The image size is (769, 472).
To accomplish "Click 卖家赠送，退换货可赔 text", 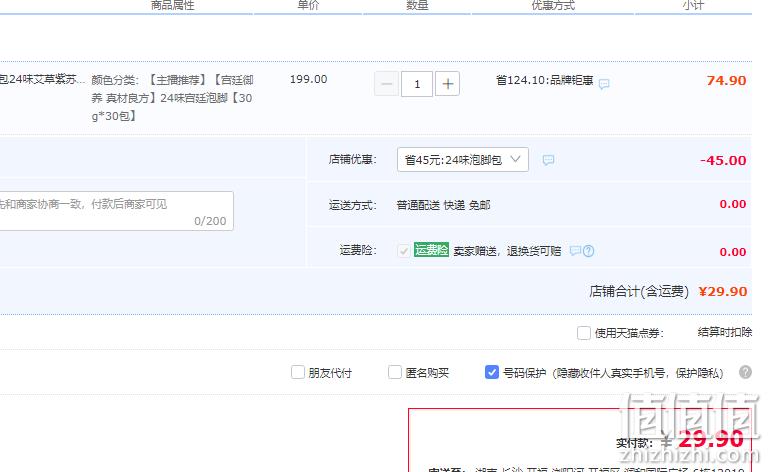I will coord(507,251).
